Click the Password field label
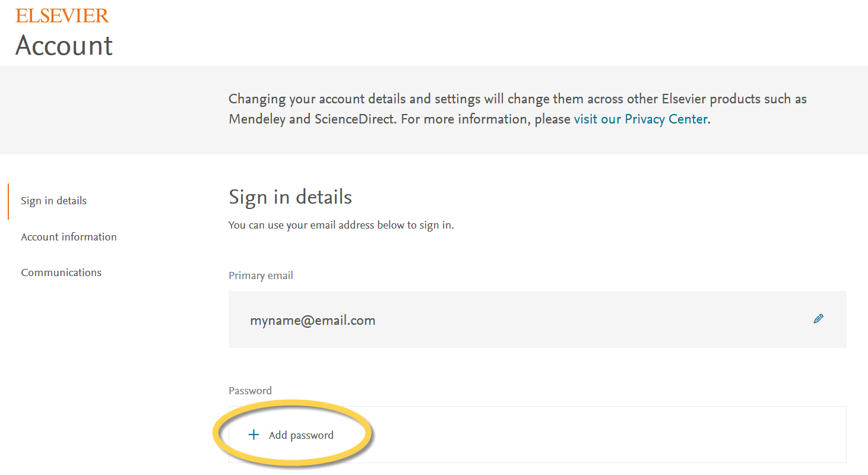The height and width of the screenshot is (475, 868). pyautogui.click(x=250, y=391)
